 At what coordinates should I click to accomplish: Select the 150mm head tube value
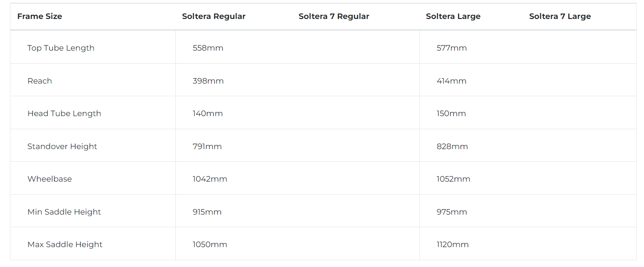(451, 113)
